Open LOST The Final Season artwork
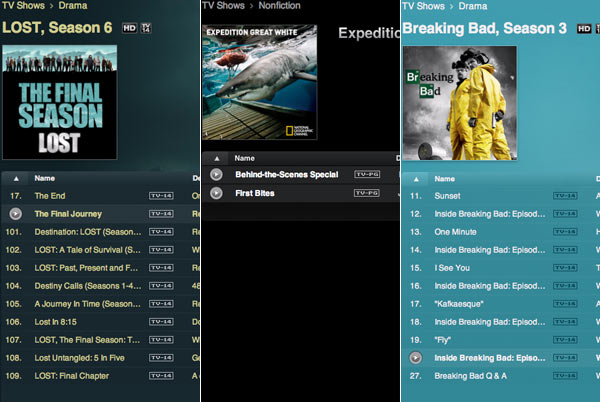Image resolution: width=600 pixels, height=402 pixels. [60, 102]
